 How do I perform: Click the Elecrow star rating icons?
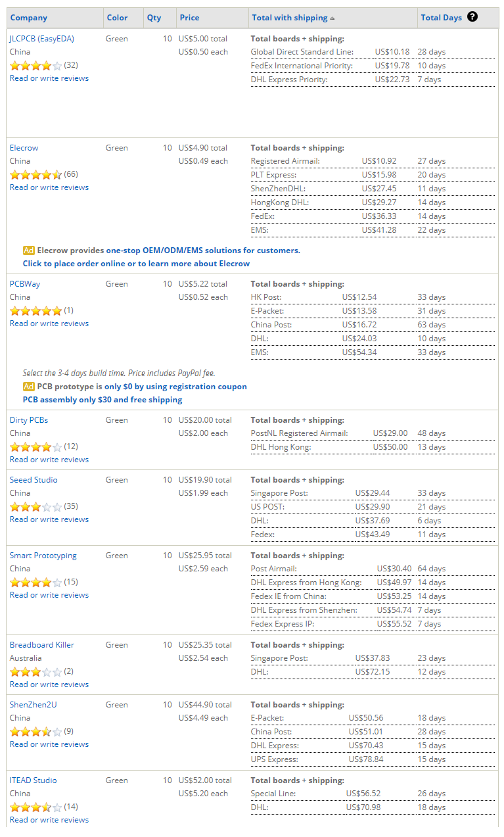click(36, 174)
